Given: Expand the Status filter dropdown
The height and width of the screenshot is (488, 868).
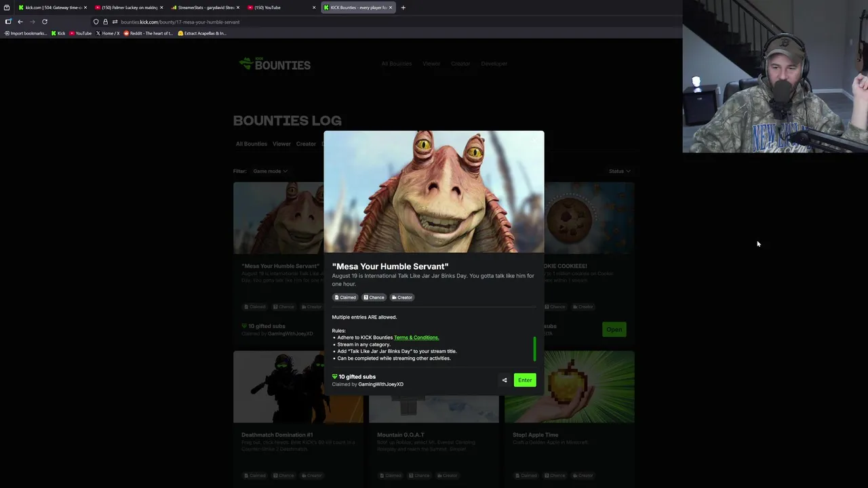Looking at the screenshot, I should click(x=619, y=171).
